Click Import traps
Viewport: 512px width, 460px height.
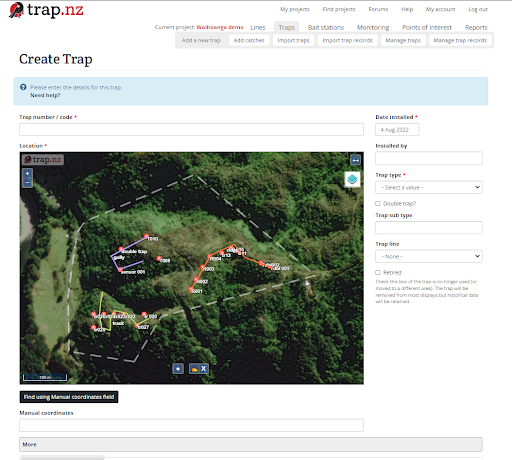293,40
